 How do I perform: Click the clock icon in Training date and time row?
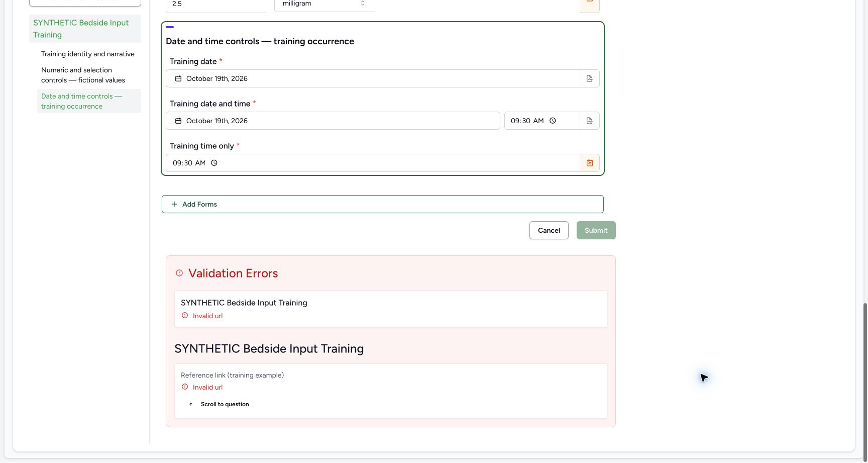[553, 121]
